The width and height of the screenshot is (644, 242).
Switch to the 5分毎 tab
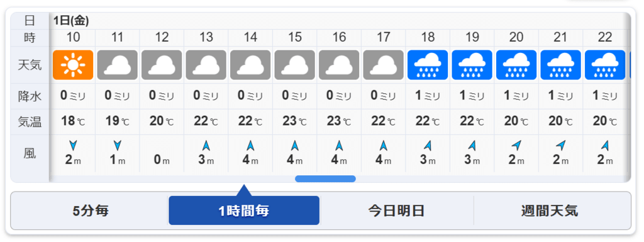coord(91,210)
